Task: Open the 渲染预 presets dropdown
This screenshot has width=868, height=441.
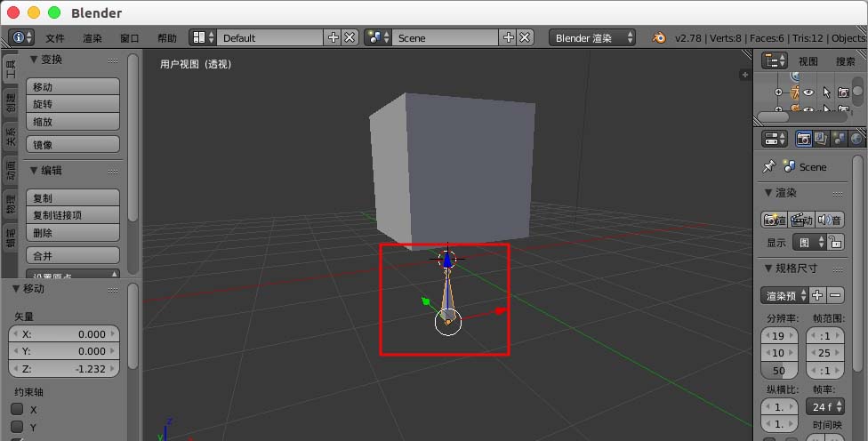Action: click(784, 295)
